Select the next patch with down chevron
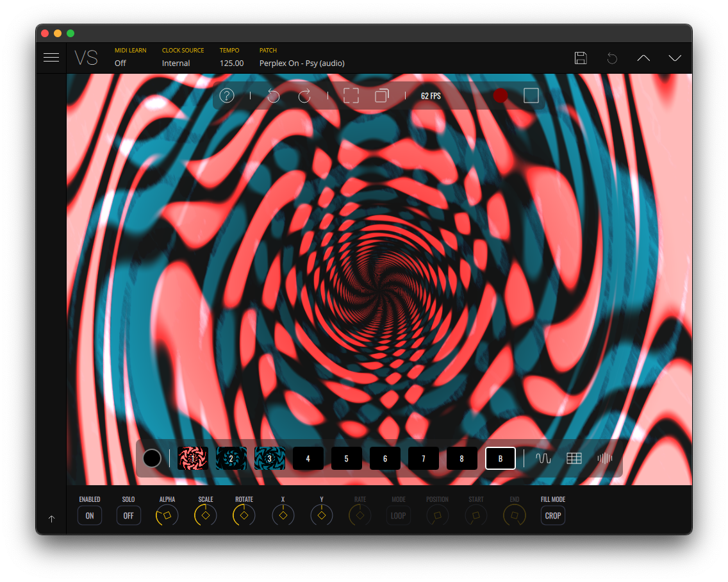 [675, 58]
